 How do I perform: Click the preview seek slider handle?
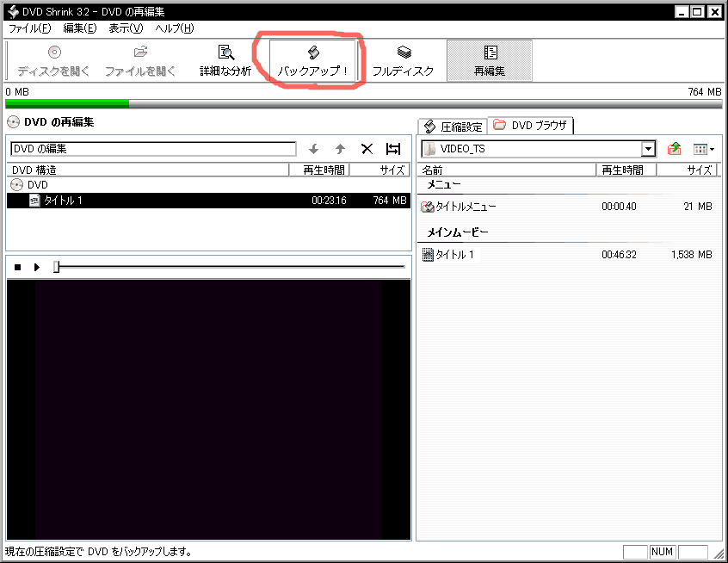coord(56,267)
